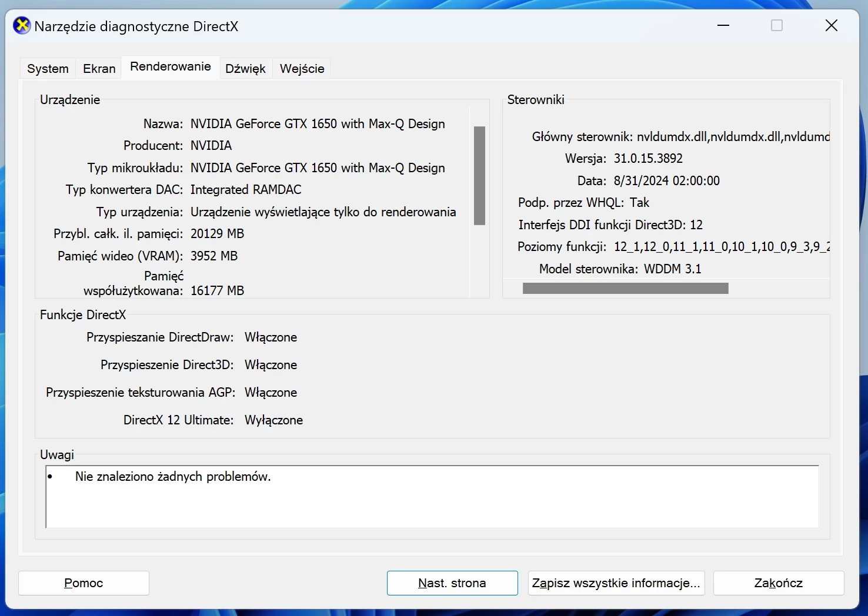Image resolution: width=868 pixels, height=616 pixels.
Task: Click the Urządzenie panel vertical scrollbar thumb
Action: pos(479,175)
